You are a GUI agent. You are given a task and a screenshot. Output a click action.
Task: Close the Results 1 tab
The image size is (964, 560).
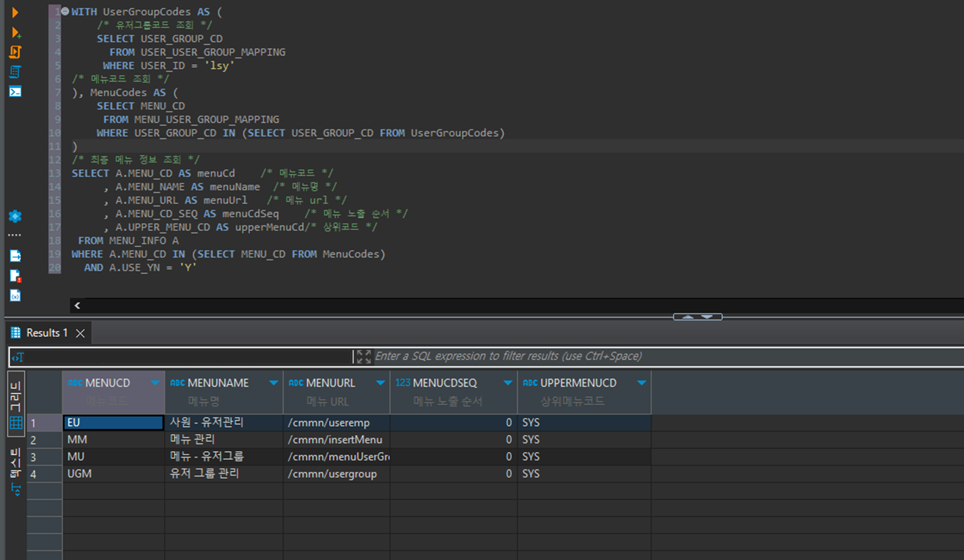[80, 333]
